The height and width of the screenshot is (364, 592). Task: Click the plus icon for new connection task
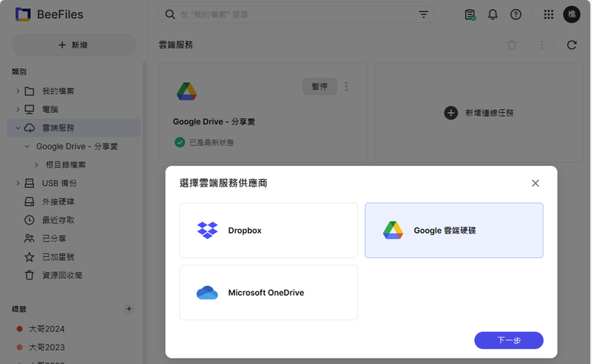tap(451, 113)
